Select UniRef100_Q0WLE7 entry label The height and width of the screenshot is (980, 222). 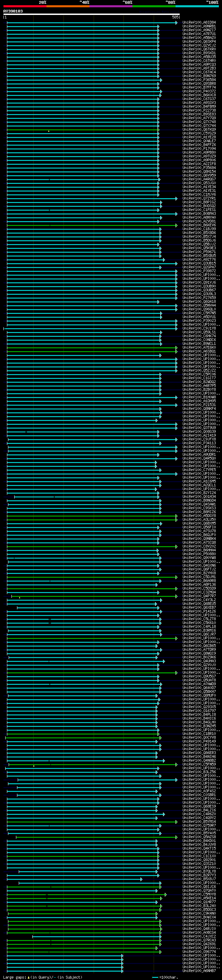tap(199, 141)
